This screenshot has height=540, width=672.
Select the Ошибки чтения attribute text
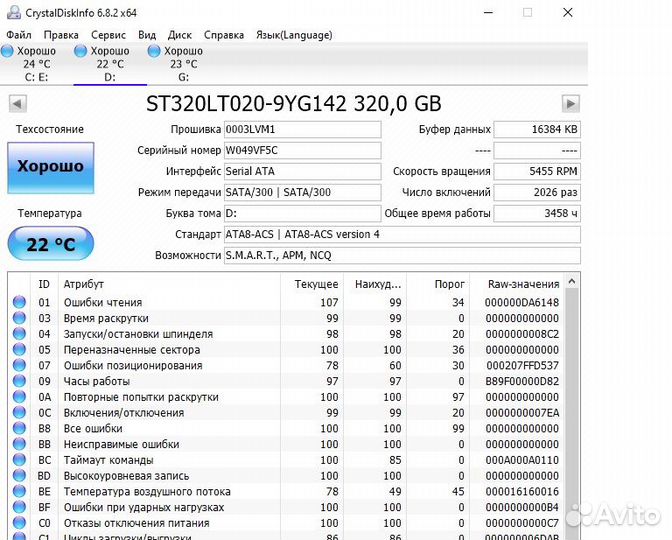103,303
